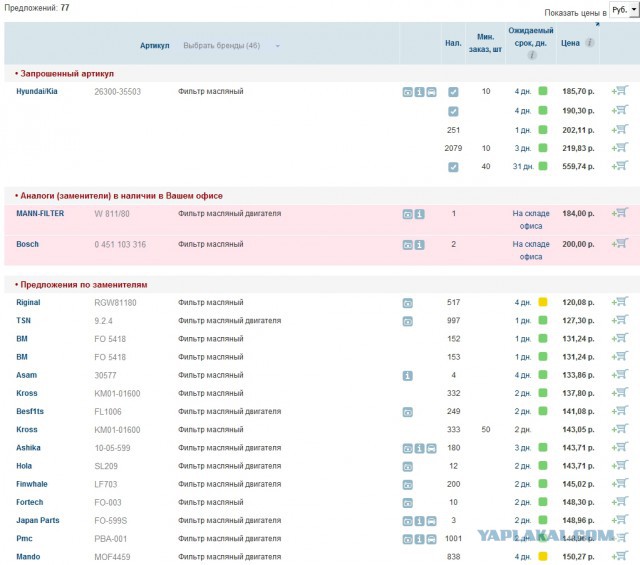Add the 185,70 р. Hyundai/Kia filter to cart
The height and width of the screenshot is (565, 640).
pos(620,91)
